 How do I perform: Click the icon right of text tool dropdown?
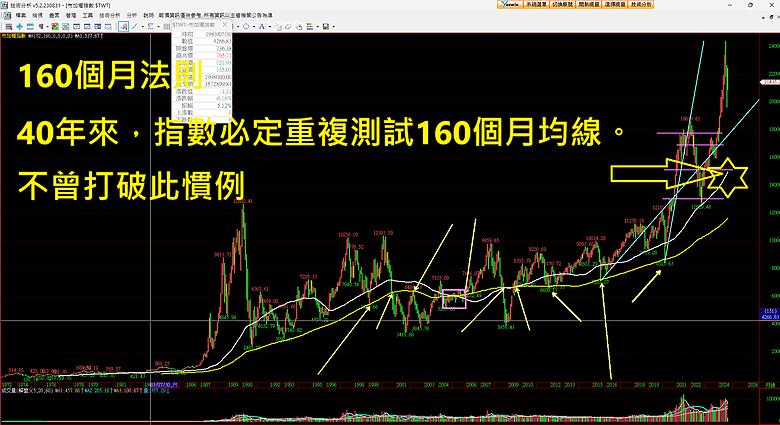click(x=278, y=26)
